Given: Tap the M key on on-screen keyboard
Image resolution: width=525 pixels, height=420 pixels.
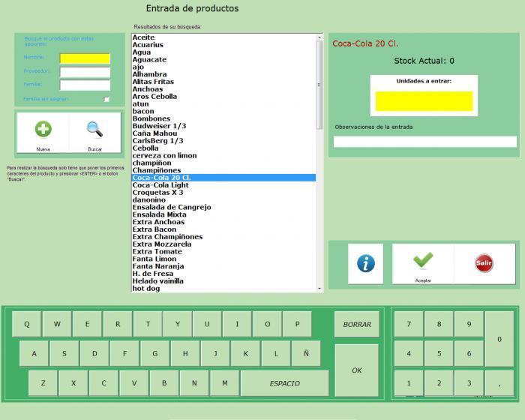Looking at the screenshot, I should click(x=225, y=383).
